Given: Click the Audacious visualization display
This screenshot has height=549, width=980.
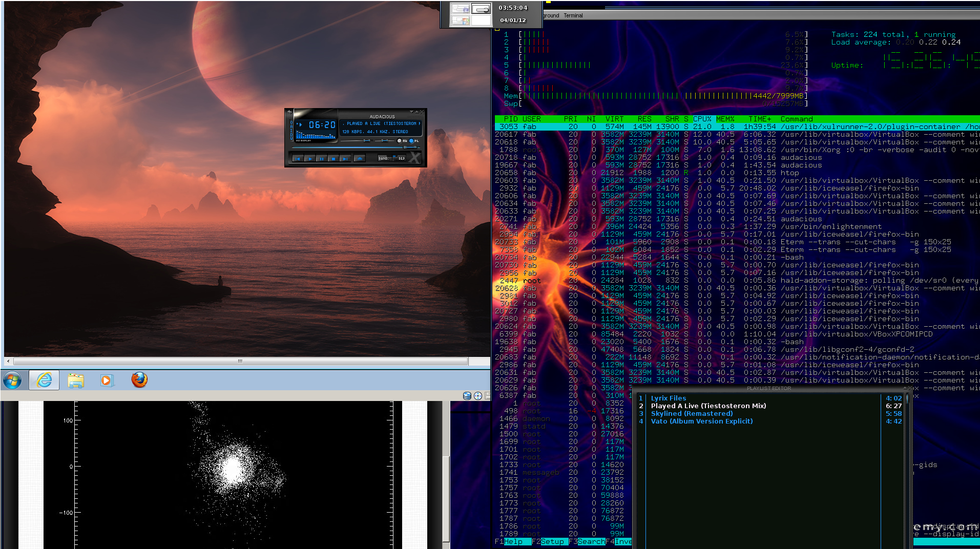Looking at the screenshot, I should pyautogui.click(x=316, y=134).
